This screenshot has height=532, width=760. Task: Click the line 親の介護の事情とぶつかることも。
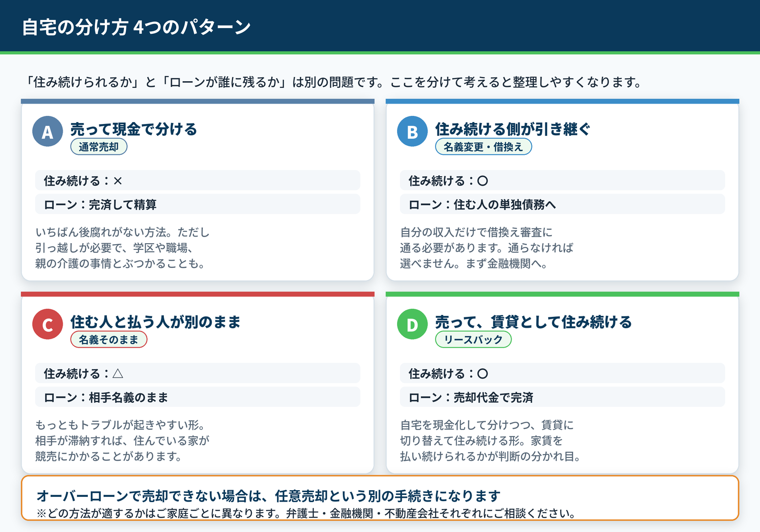[x=121, y=264]
